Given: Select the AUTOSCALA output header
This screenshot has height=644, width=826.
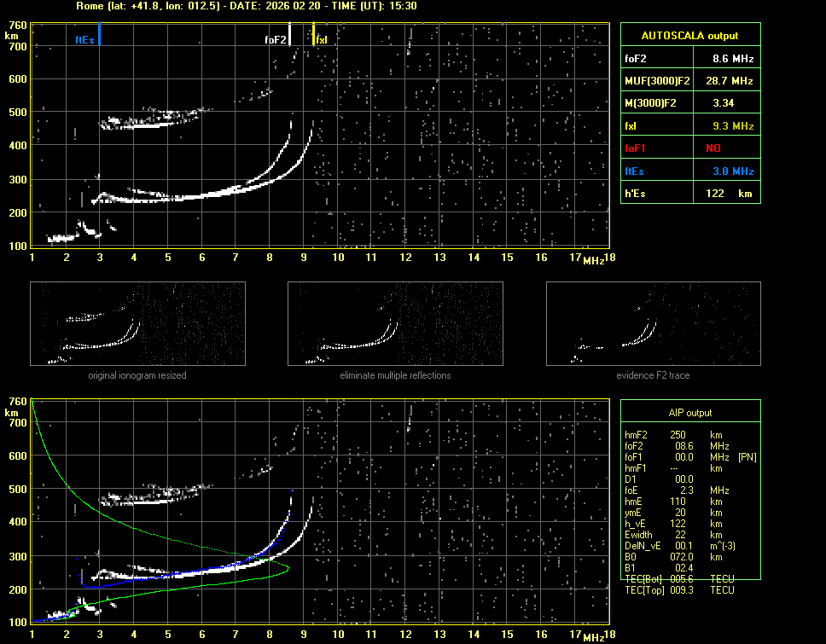Looking at the screenshot, I should point(690,36).
